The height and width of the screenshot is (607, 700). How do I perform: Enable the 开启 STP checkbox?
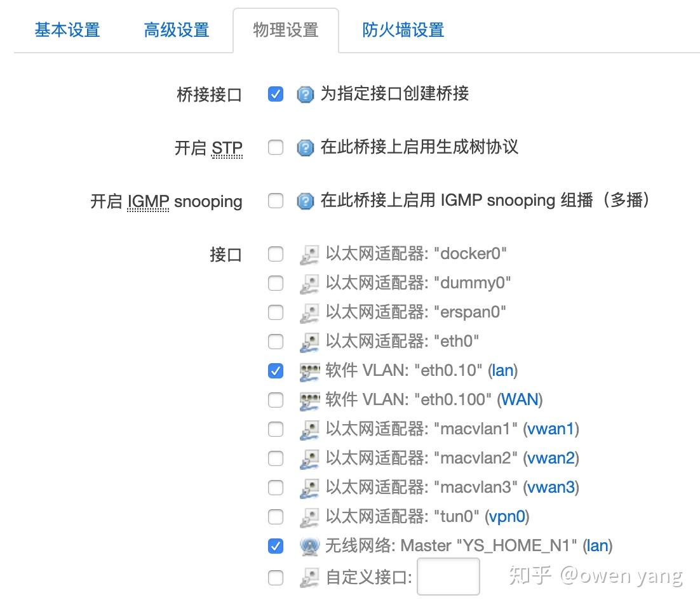click(x=275, y=148)
